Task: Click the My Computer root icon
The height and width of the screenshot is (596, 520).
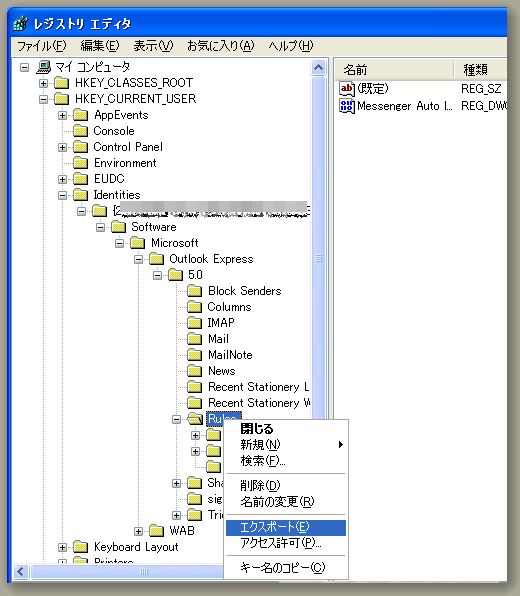Action: point(44,67)
